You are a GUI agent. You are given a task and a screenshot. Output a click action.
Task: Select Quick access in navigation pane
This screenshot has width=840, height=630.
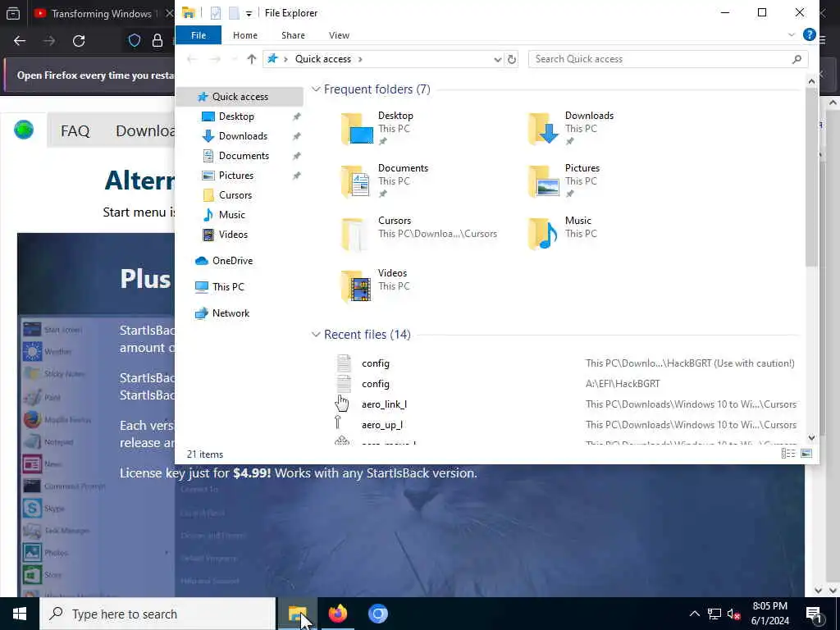click(240, 97)
